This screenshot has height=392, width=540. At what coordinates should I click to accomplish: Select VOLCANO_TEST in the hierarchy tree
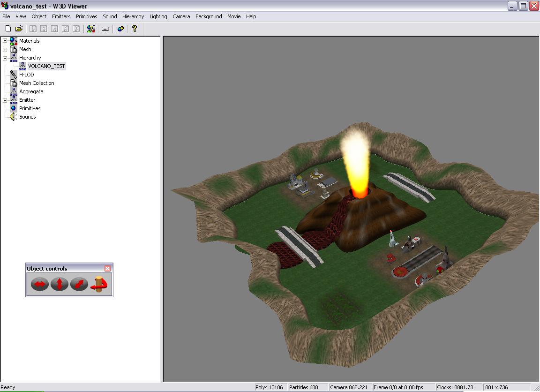pos(46,66)
